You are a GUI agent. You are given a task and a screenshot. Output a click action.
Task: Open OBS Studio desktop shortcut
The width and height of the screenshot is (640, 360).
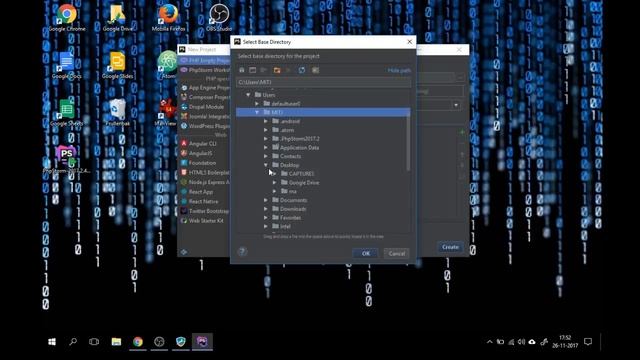(219, 18)
